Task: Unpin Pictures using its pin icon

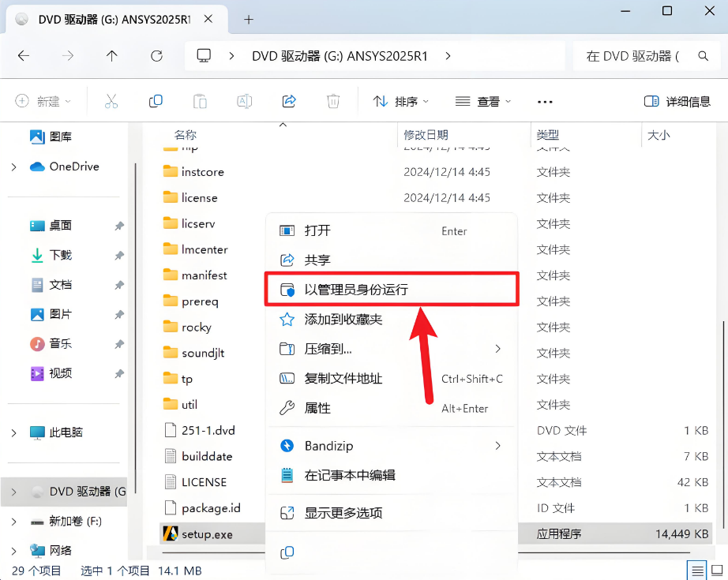Action: [119, 315]
